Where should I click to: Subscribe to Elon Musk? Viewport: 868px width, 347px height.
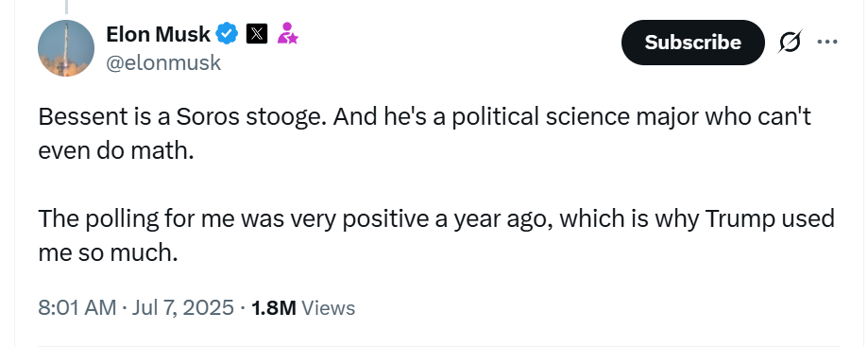[x=692, y=43]
